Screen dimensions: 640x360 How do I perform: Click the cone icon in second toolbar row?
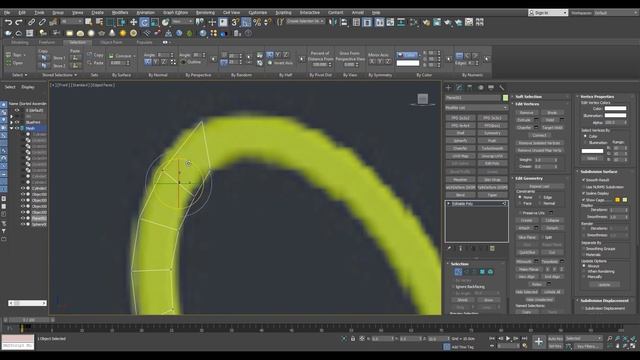coord(112,33)
